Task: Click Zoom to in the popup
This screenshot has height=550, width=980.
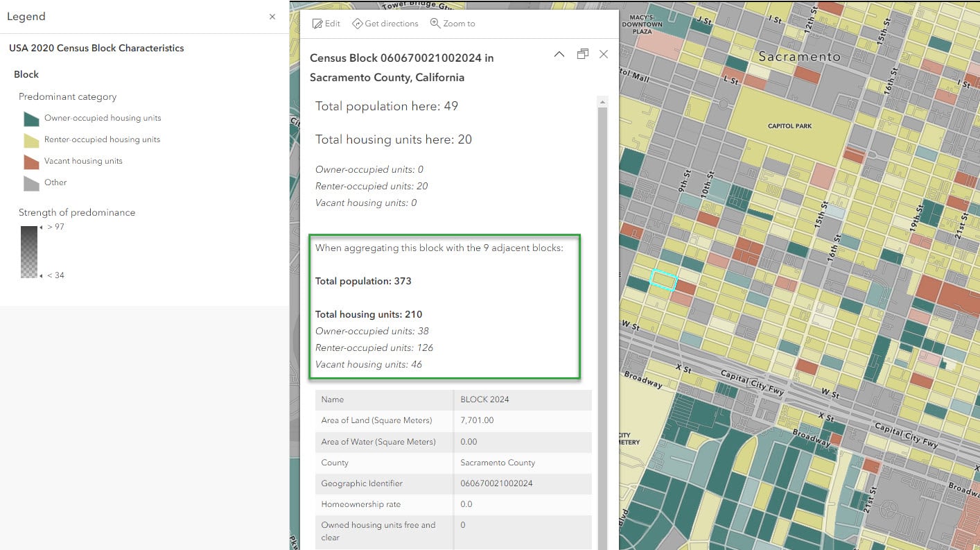Action: (453, 24)
